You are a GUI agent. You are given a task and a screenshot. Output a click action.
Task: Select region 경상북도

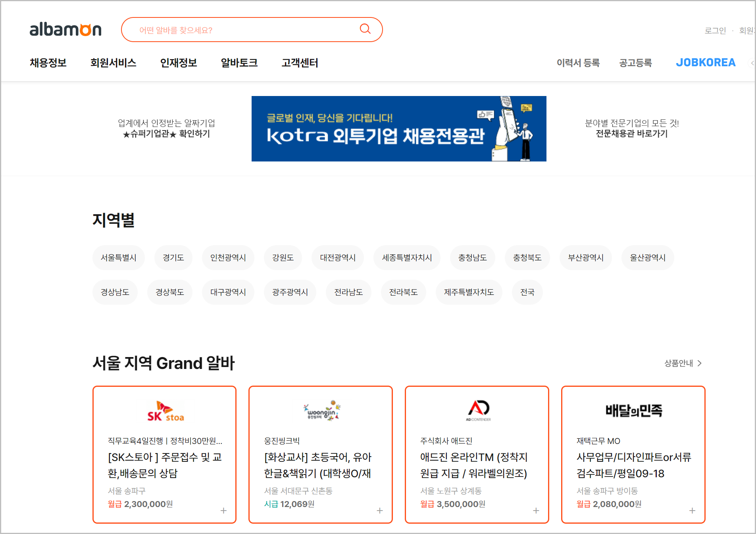click(170, 292)
